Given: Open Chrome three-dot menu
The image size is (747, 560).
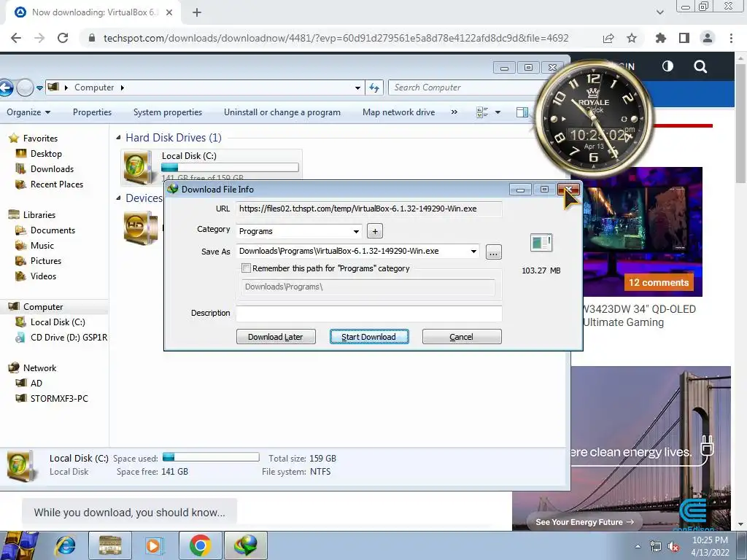Looking at the screenshot, I should tap(731, 38).
